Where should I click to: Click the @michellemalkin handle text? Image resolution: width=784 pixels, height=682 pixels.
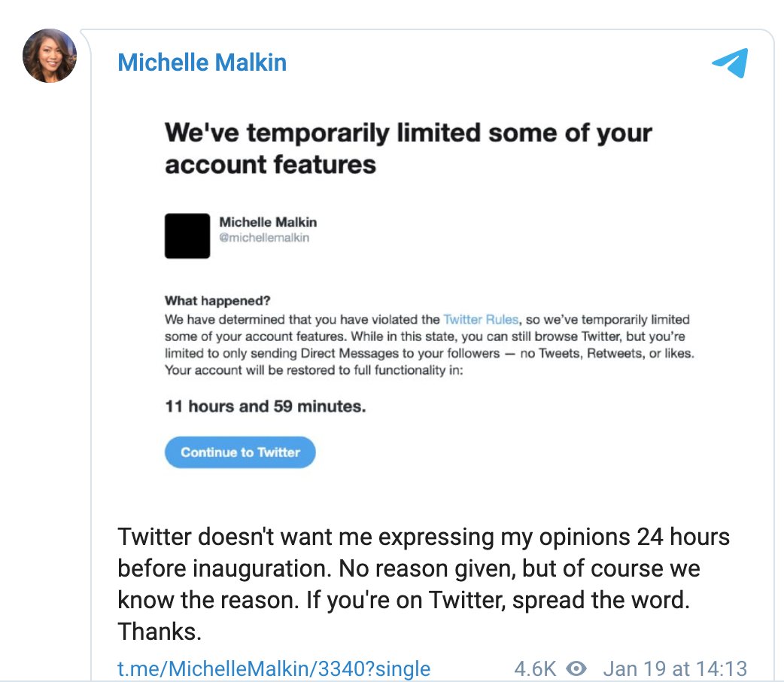tap(264, 238)
